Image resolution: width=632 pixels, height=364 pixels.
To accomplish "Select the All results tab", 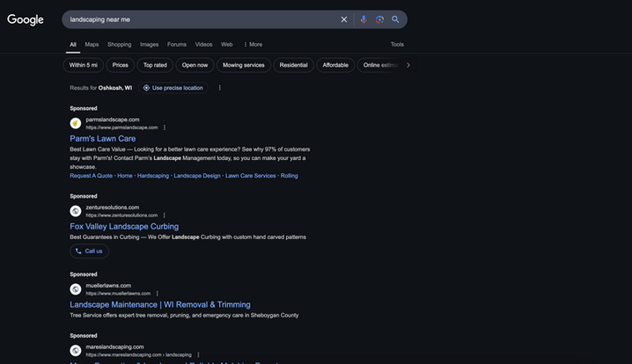I will [x=73, y=44].
